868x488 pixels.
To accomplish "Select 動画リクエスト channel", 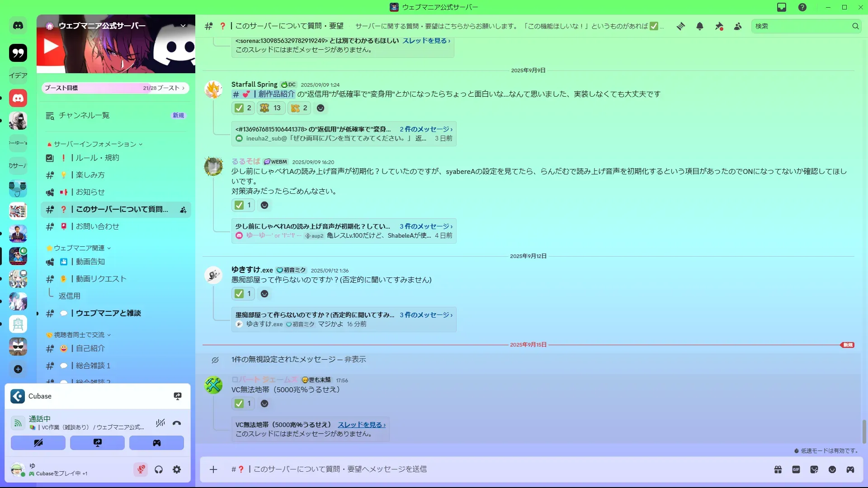I will tap(101, 279).
